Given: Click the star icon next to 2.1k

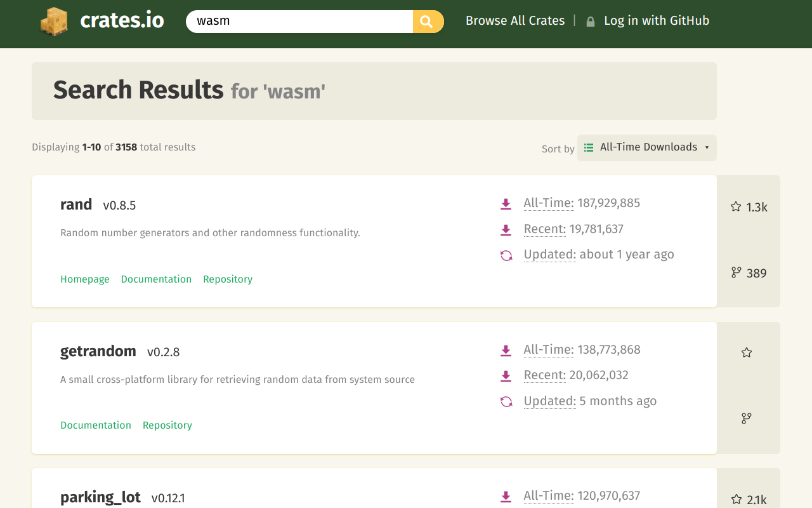Looking at the screenshot, I should click(736, 499).
